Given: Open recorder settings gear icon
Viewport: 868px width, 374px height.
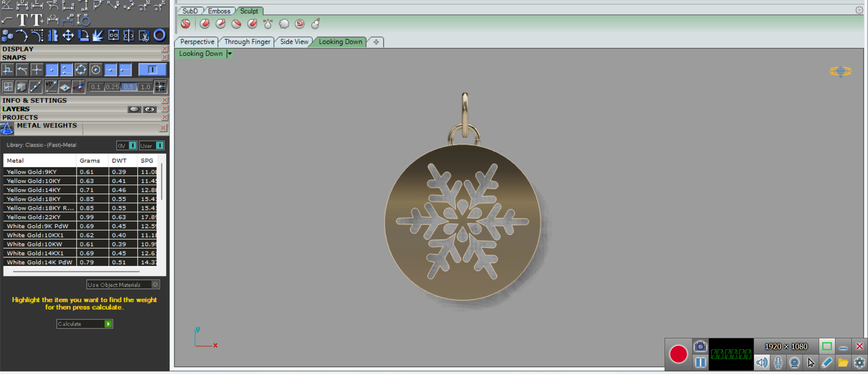Looking at the screenshot, I should pyautogui.click(x=859, y=362).
